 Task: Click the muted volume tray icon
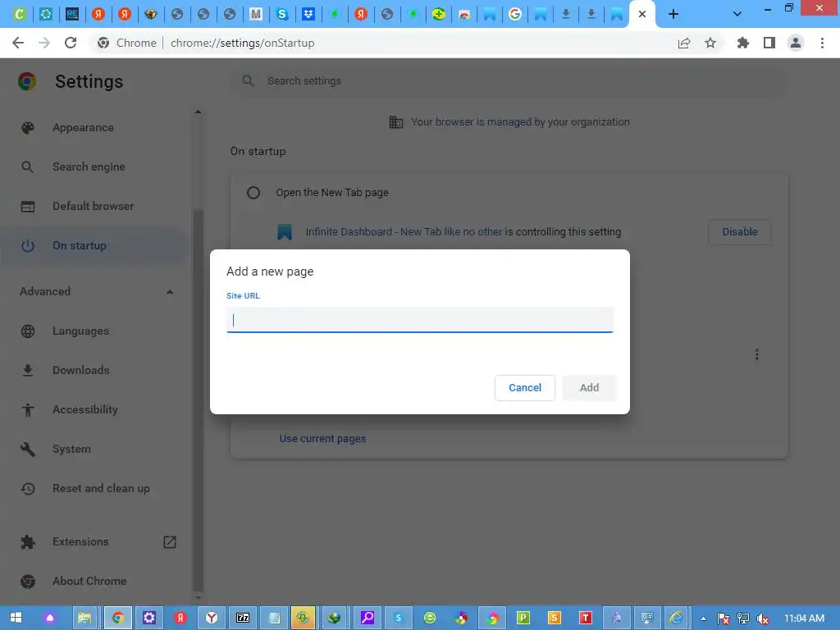[762, 619]
